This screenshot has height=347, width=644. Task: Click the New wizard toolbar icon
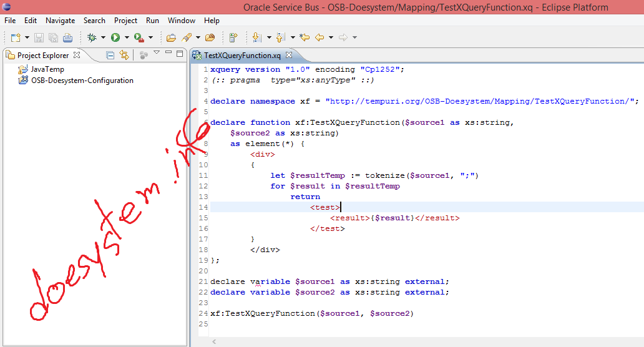tap(16, 38)
